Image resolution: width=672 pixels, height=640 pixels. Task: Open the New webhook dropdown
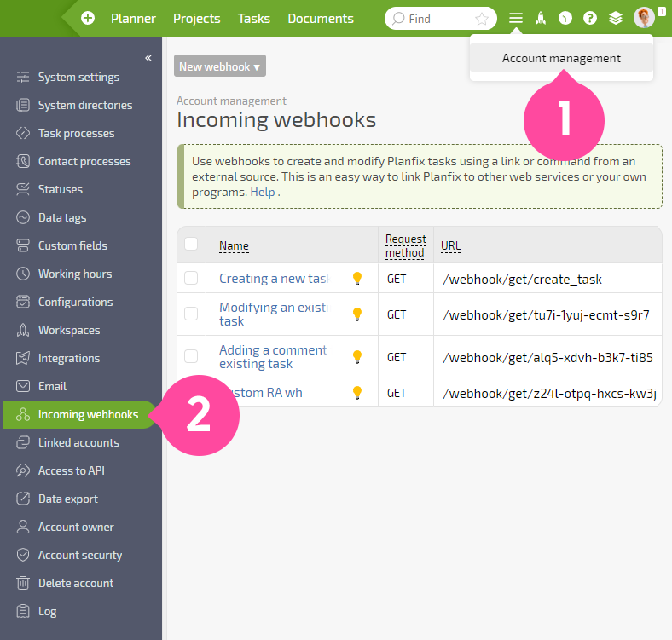pos(220,66)
